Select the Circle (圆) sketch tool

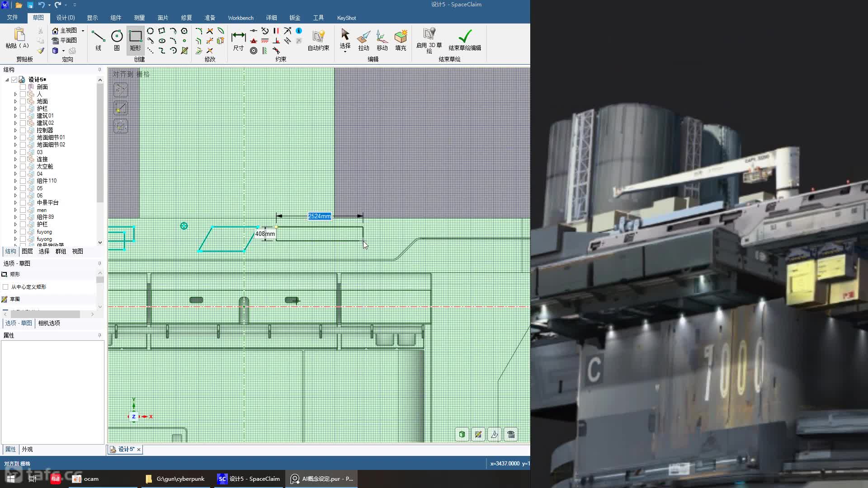click(x=117, y=40)
